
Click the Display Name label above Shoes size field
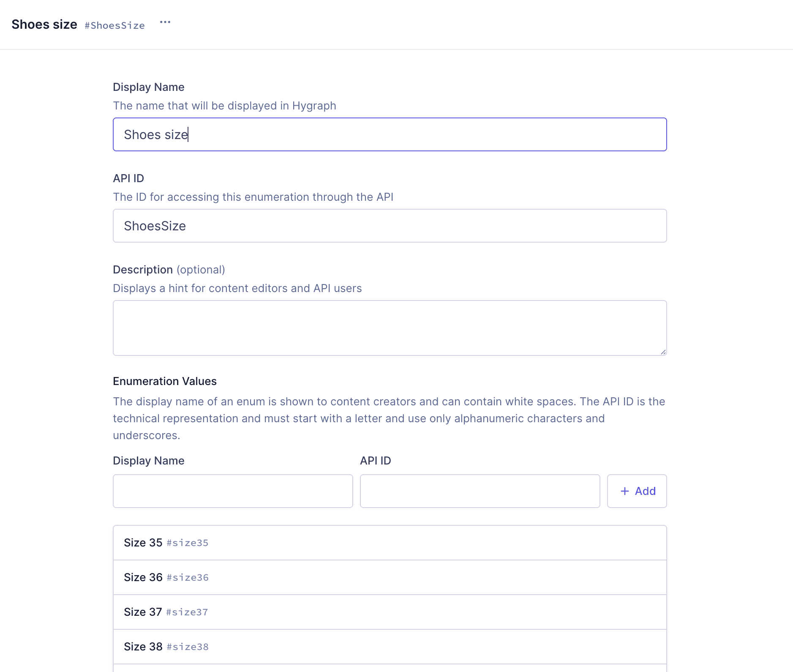pyautogui.click(x=148, y=87)
